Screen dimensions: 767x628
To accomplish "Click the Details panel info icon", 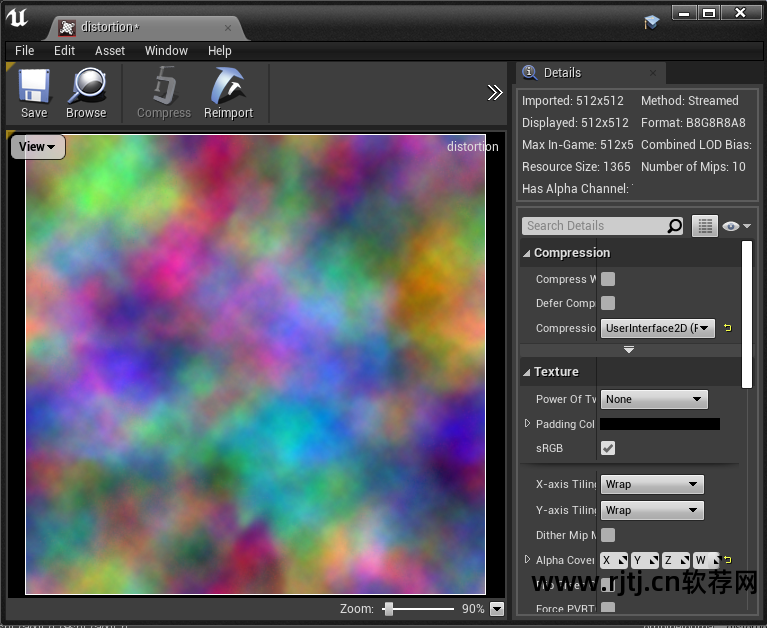I will coord(529,72).
